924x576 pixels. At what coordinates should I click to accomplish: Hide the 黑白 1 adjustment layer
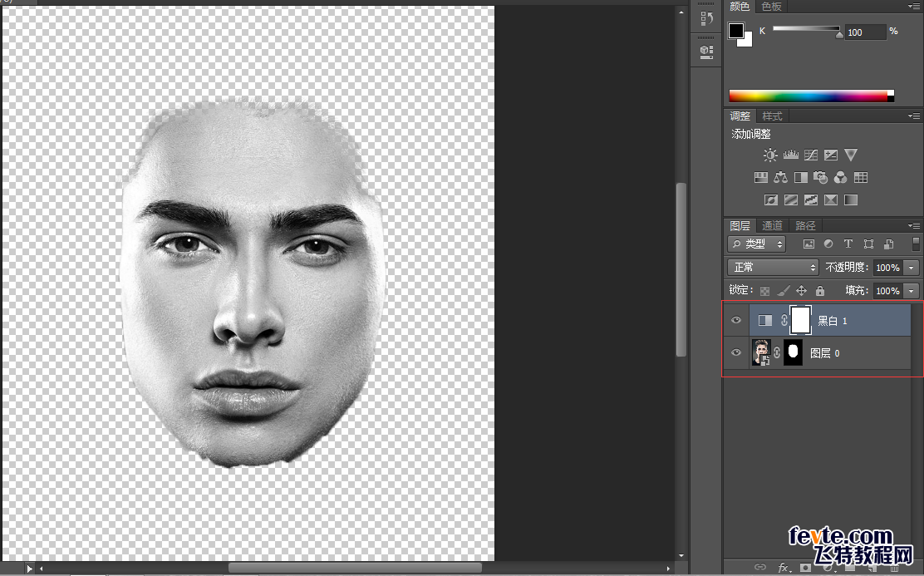click(736, 320)
